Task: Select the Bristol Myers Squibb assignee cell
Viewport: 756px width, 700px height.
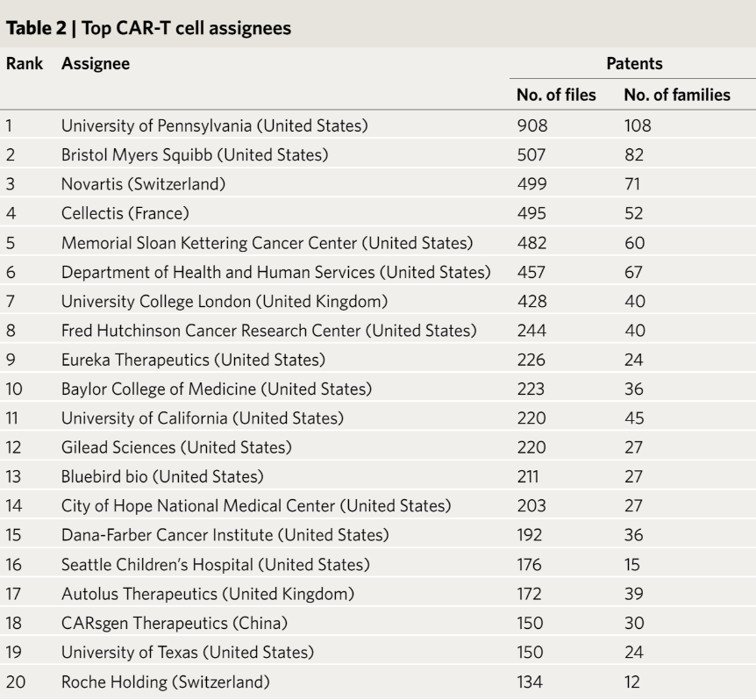Action: pos(195,154)
